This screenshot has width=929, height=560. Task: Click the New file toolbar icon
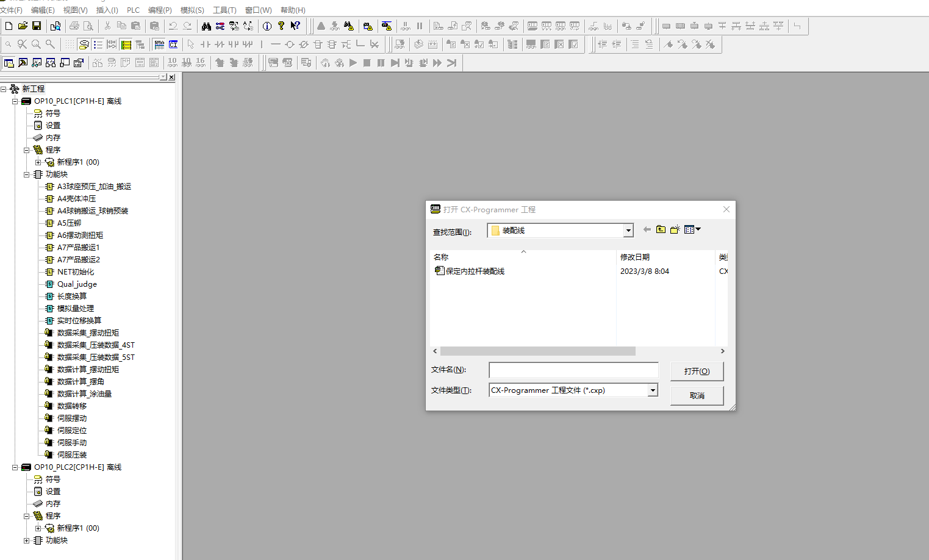pos(9,26)
